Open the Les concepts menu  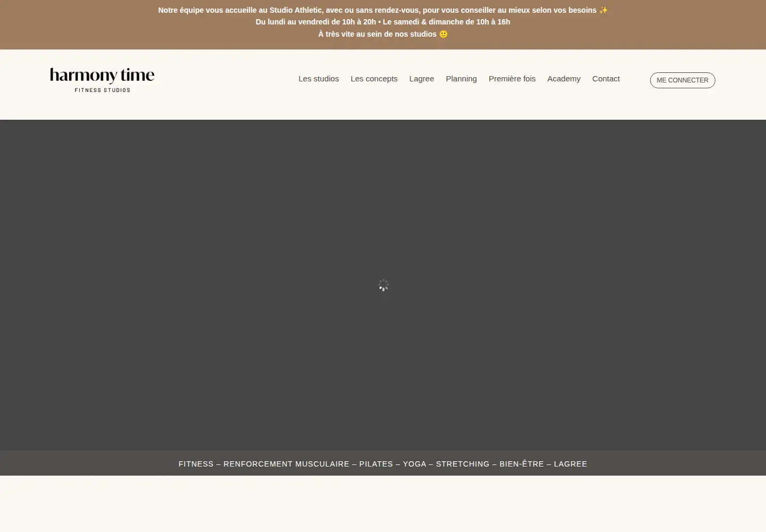[x=374, y=79]
